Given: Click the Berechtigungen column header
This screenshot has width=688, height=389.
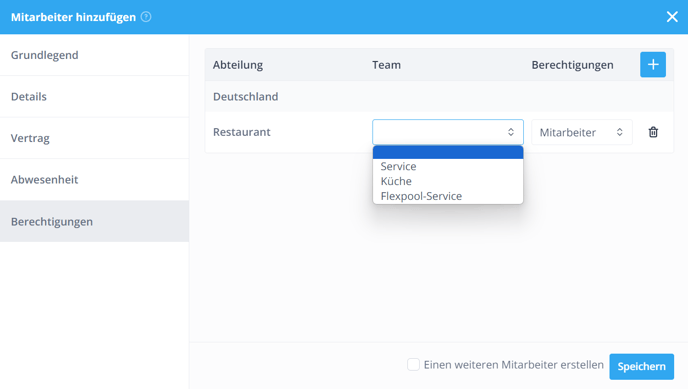Looking at the screenshot, I should point(573,65).
